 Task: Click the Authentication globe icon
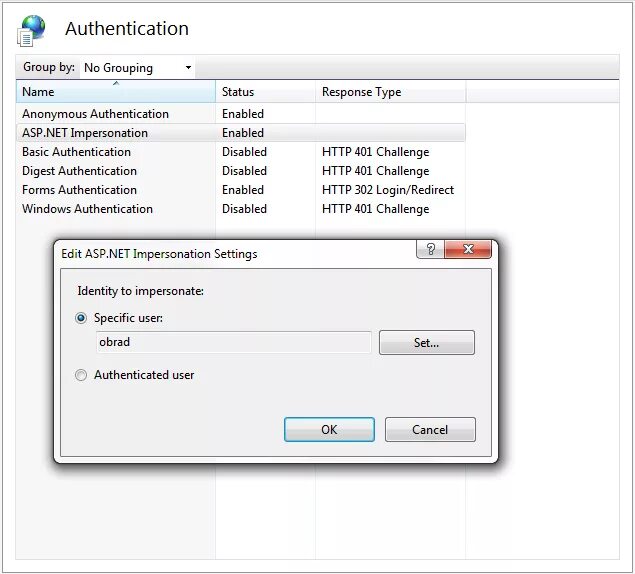click(x=32, y=30)
